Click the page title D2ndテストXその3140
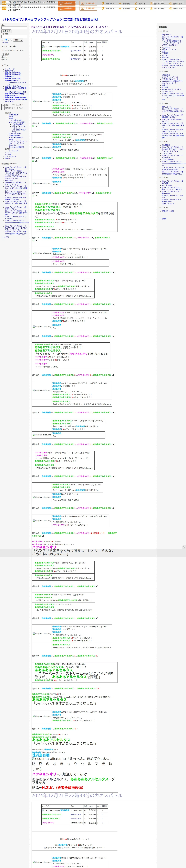 71,27
